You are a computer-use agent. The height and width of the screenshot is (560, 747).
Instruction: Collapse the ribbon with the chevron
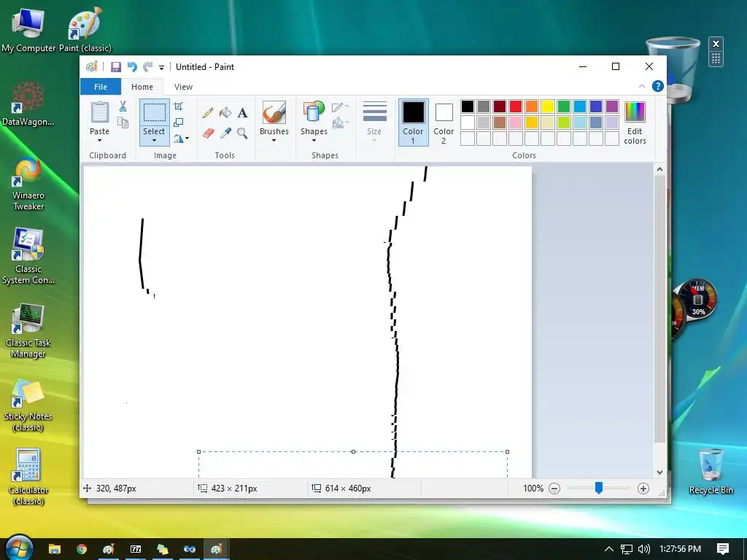[642, 86]
